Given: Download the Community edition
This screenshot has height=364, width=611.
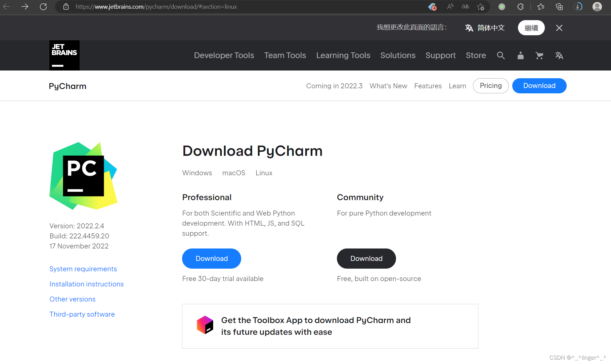Looking at the screenshot, I should pyautogui.click(x=366, y=259).
